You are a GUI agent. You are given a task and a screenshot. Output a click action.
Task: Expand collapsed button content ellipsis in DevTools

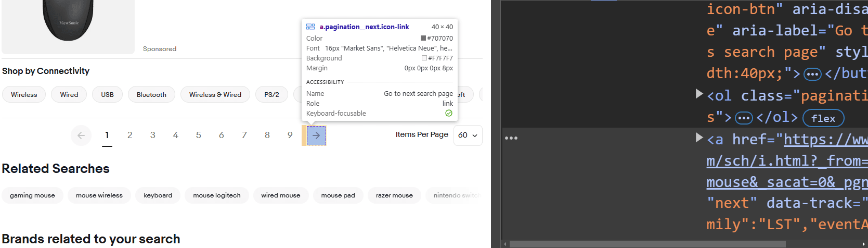[x=812, y=75]
